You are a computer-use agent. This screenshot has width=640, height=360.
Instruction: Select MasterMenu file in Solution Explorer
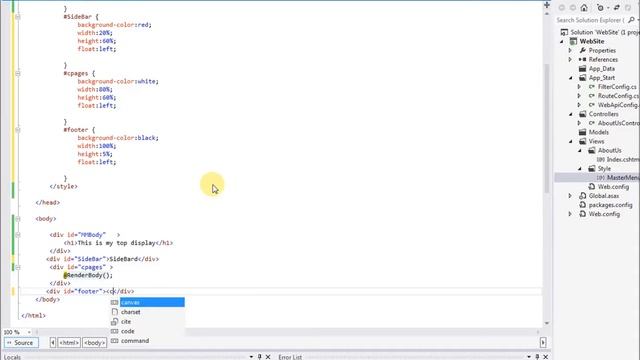622,178
